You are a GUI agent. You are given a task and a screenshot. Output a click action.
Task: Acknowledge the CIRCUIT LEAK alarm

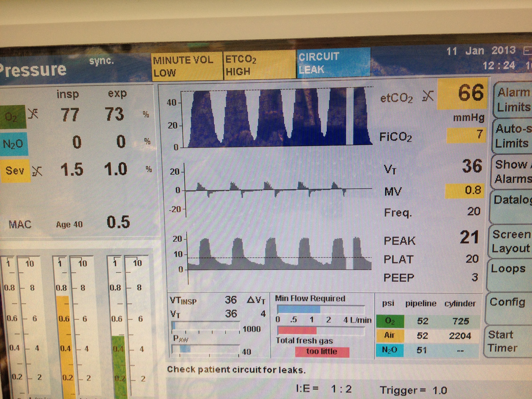click(x=333, y=63)
